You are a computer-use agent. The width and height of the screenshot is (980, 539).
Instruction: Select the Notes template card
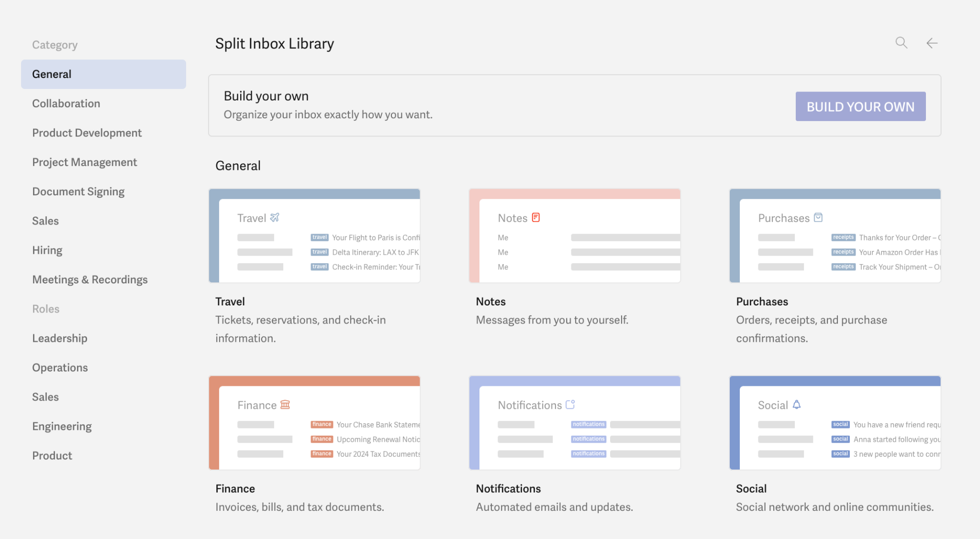pos(574,236)
